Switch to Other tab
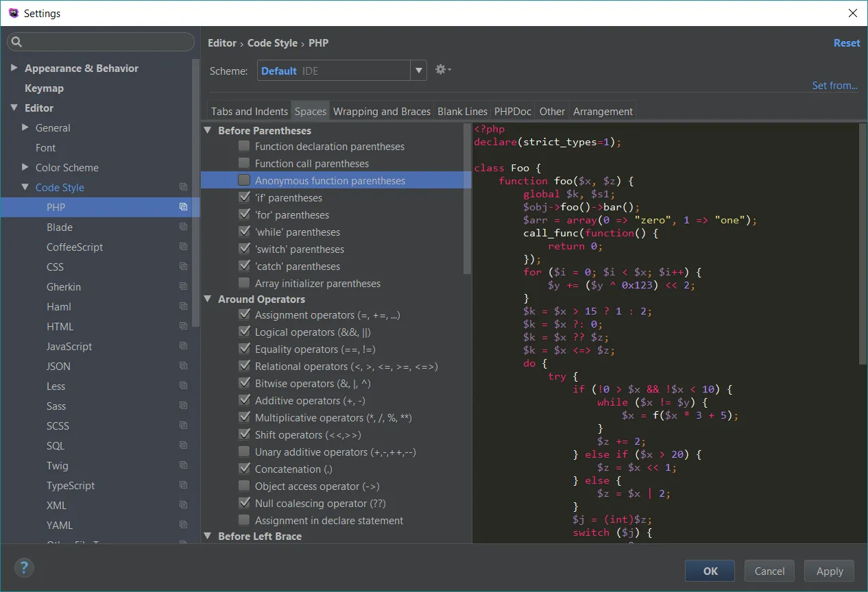The image size is (868, 592). [552, 111]
